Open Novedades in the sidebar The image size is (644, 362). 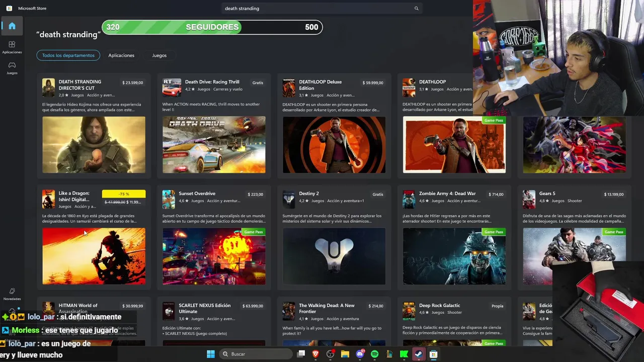[x=12, y=294]
